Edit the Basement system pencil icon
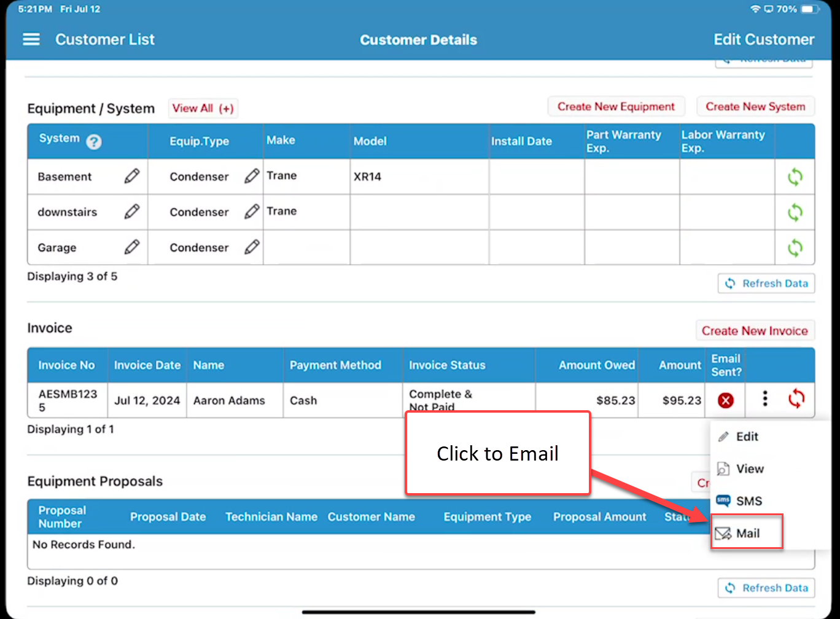The image size is (840, 619). click(x=131, y=176)
